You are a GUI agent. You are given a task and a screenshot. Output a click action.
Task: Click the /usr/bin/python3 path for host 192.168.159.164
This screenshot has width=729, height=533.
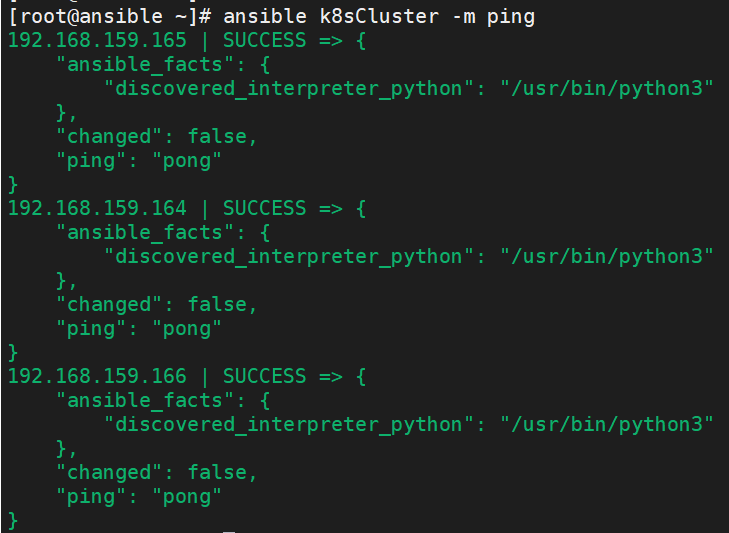click(607, 256)
